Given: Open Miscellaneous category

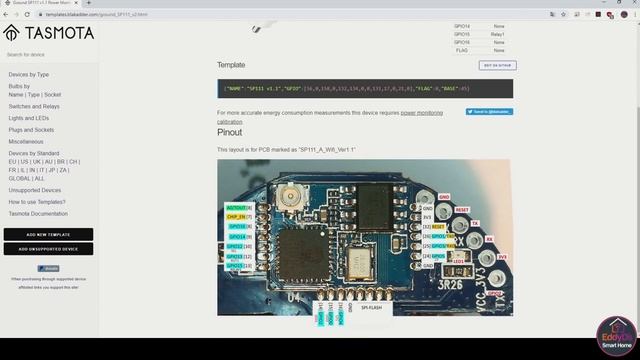Looking at the screenshot, I should (26, 142).
